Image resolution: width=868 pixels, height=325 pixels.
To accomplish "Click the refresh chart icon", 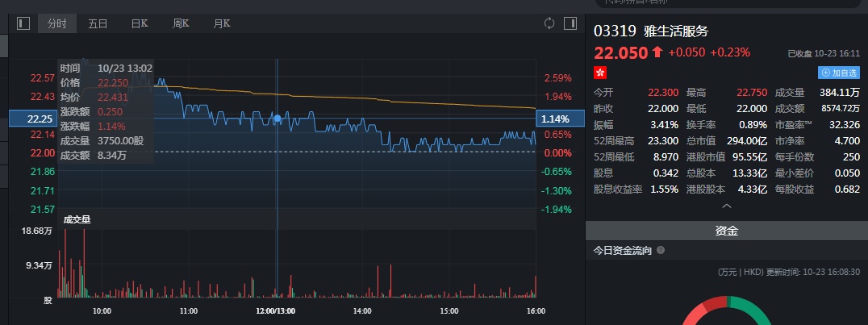I will click(549, 23).
